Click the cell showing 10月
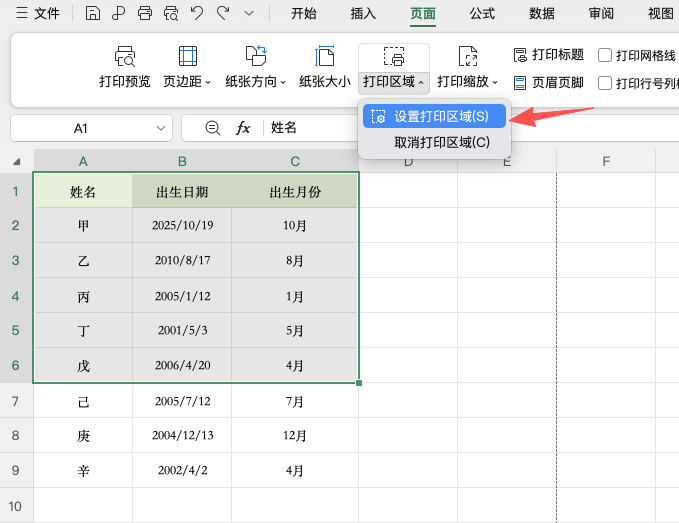 point(295,225)
